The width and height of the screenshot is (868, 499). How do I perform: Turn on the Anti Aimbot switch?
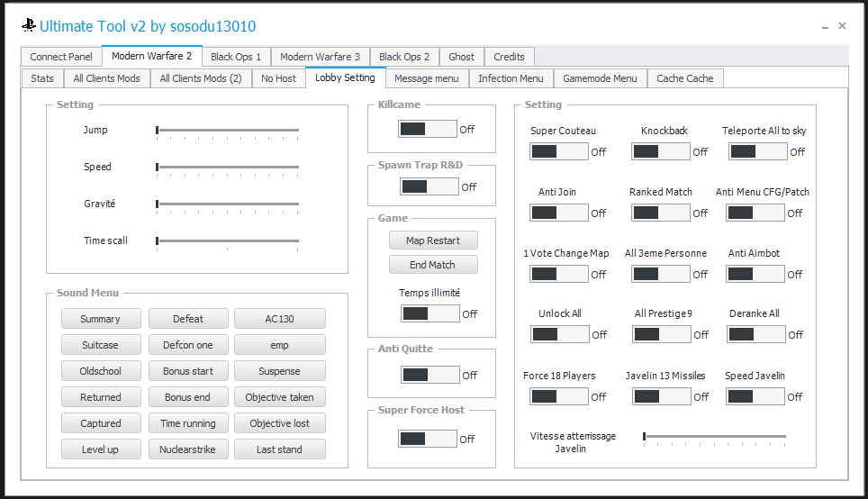tap(755, 274)
